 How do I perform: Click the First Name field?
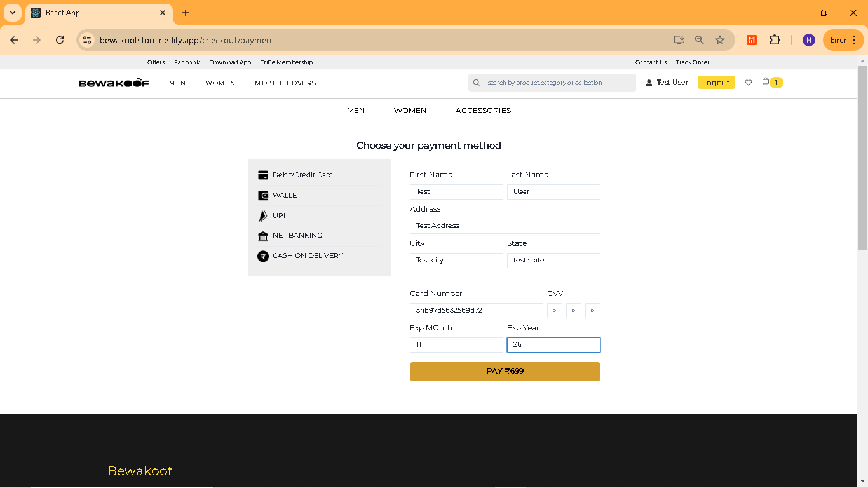tap(456, 192)
